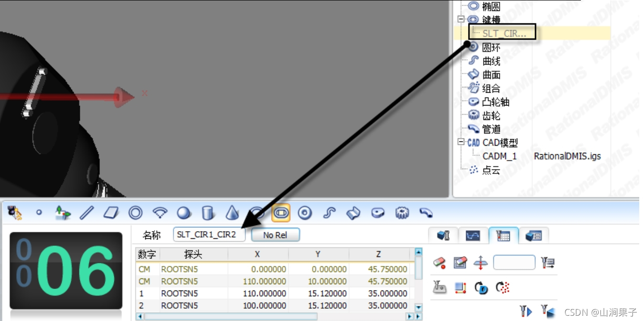
Task: Click the probe with list arrow icon
Action: 547,262
